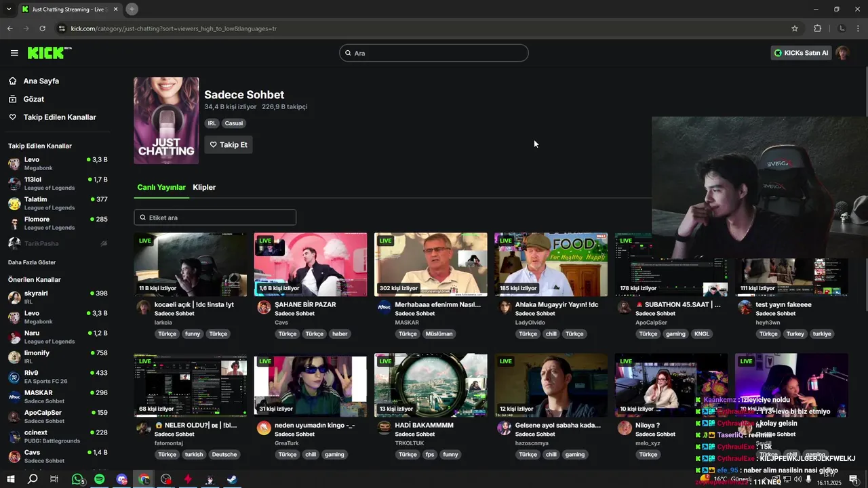868x488 pixels.
Task: Click the Deutsche tag under fatomontaj stream
Action: coord(224,455)
